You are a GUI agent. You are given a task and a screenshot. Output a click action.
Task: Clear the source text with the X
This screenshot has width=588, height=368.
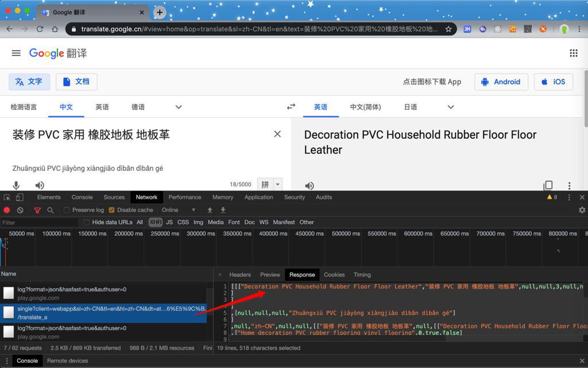coord(277,134)
